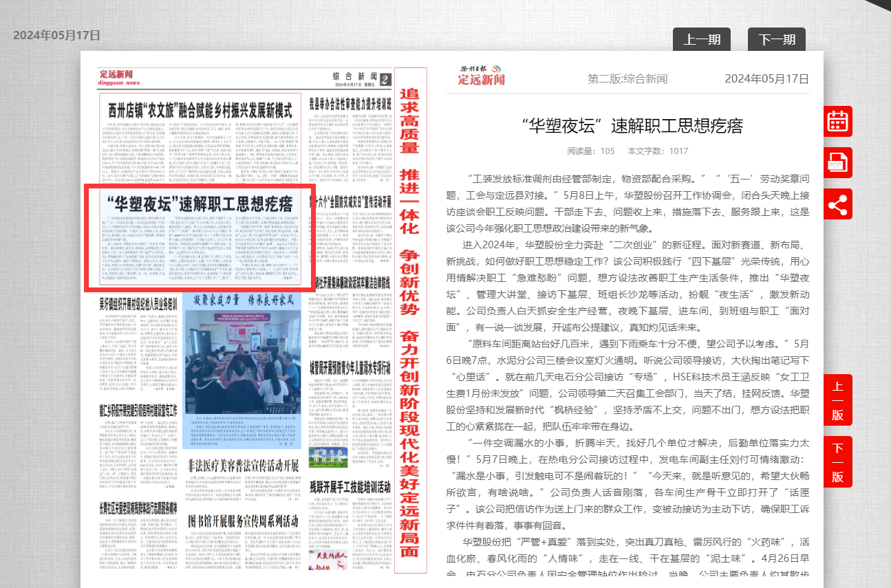Go to previous issue 上一期
Image resolution: width=891 pixels, height=588 pixels.
701,40
